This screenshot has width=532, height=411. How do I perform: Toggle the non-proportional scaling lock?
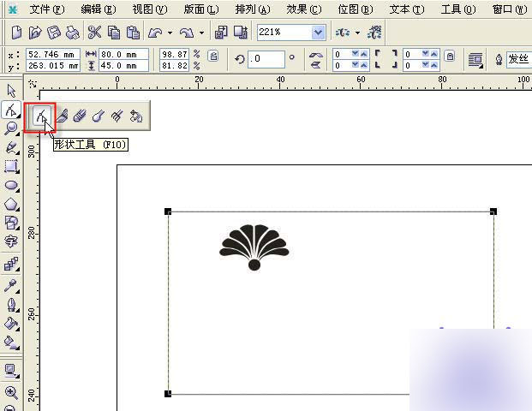[x=213, y=56]
